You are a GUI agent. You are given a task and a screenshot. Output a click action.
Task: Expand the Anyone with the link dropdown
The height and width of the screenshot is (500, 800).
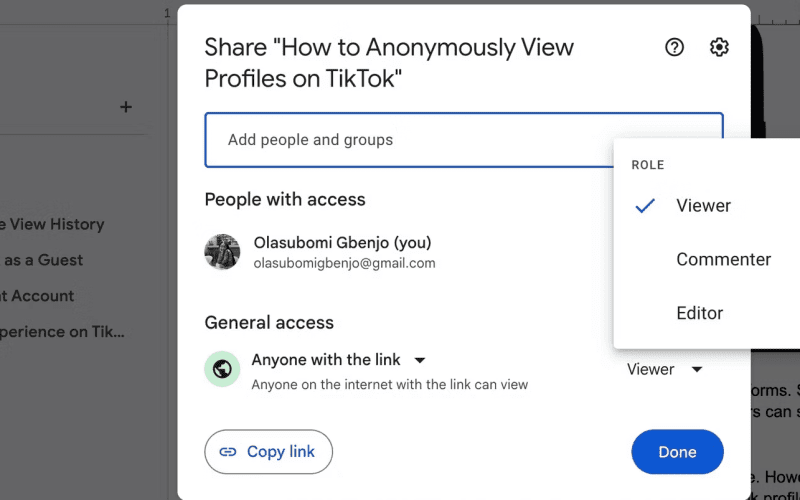click(x=419, y=360)
